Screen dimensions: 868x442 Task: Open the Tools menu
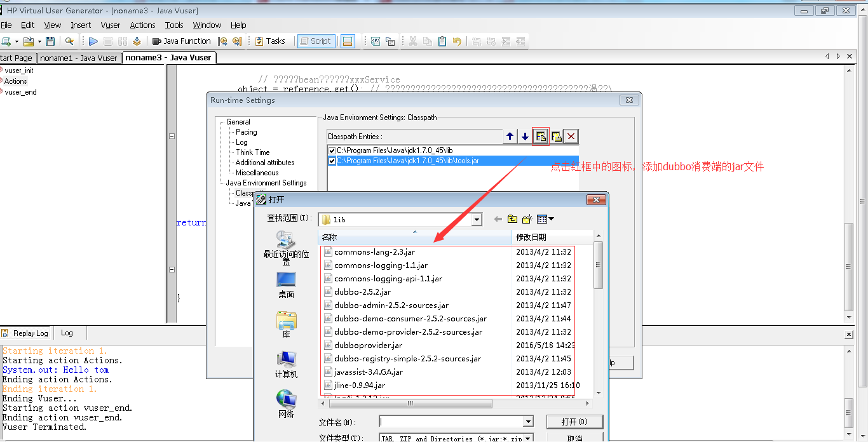[174, 25]
